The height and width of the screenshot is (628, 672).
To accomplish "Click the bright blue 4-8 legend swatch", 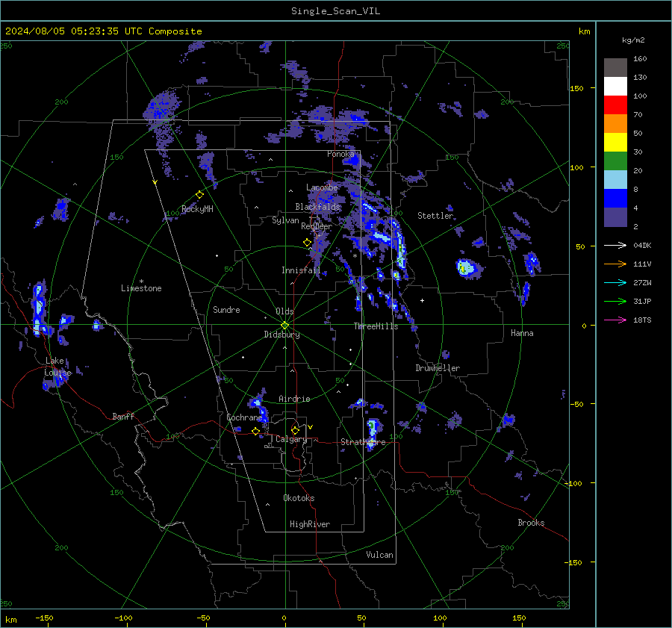I will click(615, 198).
